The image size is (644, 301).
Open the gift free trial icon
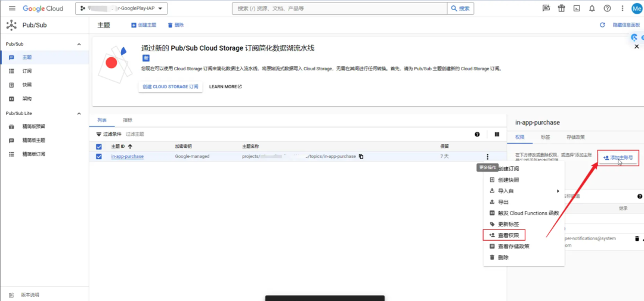(562, 8)
